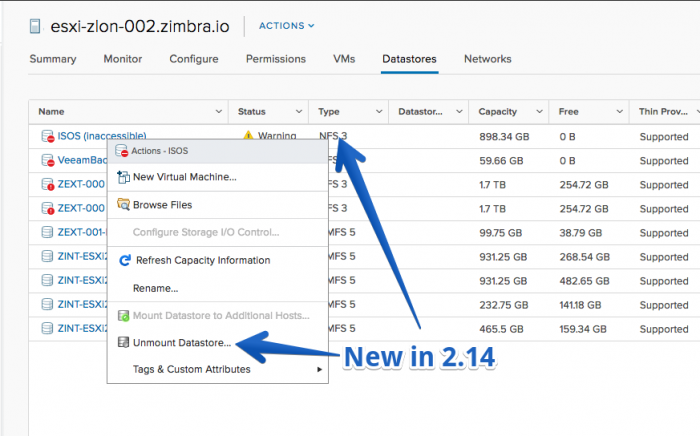Click the Actions - ISOS menu header icon

(x=121, y=151)
